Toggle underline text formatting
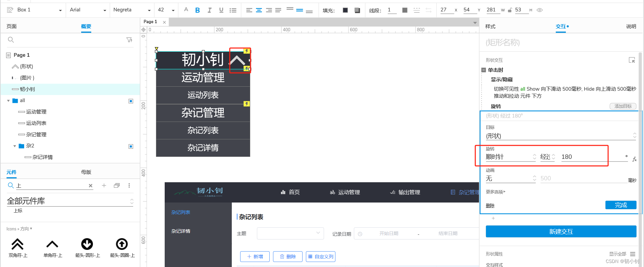644x267 pixels. click(221, 10)
